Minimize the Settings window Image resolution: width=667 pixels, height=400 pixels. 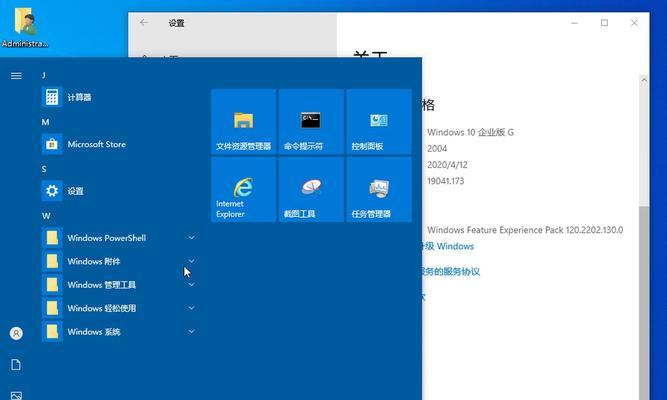[574, 23]
